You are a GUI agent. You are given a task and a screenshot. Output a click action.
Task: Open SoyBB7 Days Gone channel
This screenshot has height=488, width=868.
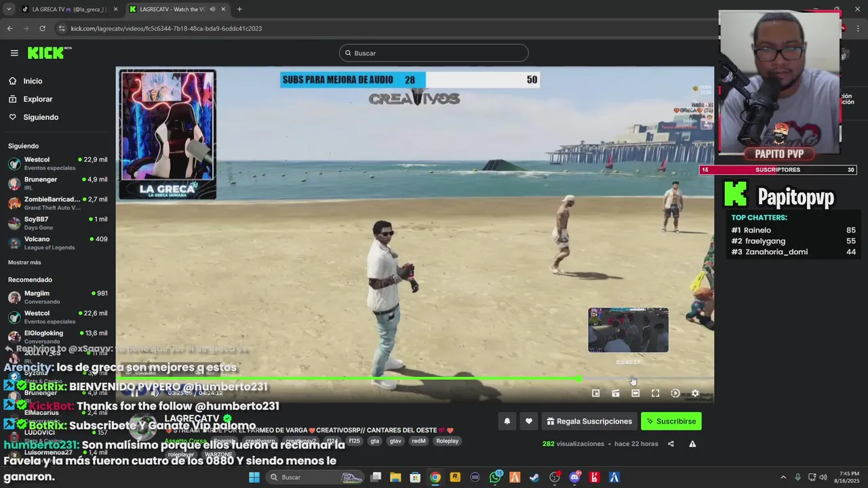point(58,223)
